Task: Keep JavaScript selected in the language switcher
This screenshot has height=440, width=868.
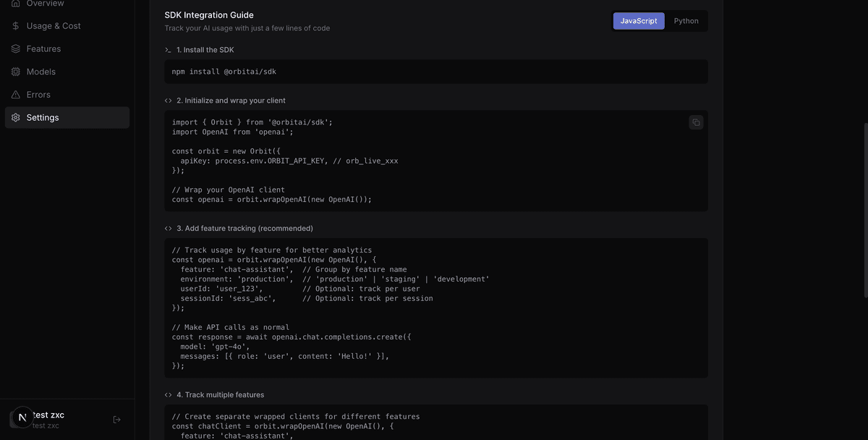Action: (639, 20)
